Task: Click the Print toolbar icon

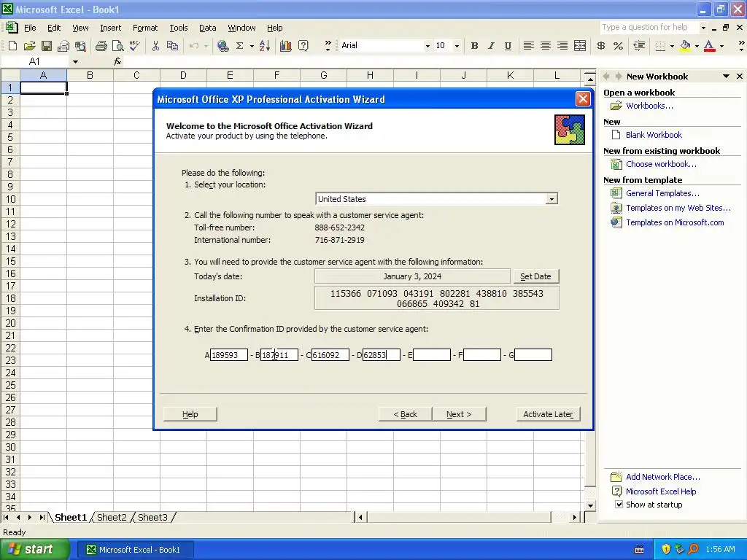Action: click(101, 46)
